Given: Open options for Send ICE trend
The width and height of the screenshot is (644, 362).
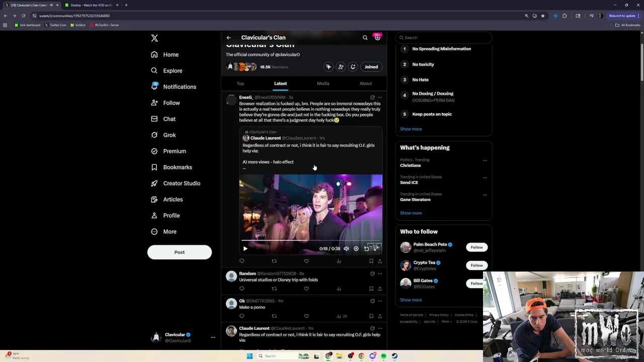Looking at the screenshot, I should [485, 178].
